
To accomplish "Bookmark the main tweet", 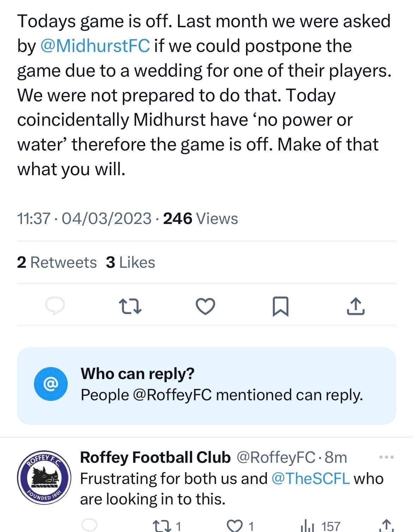I will [x=281, y=306].
